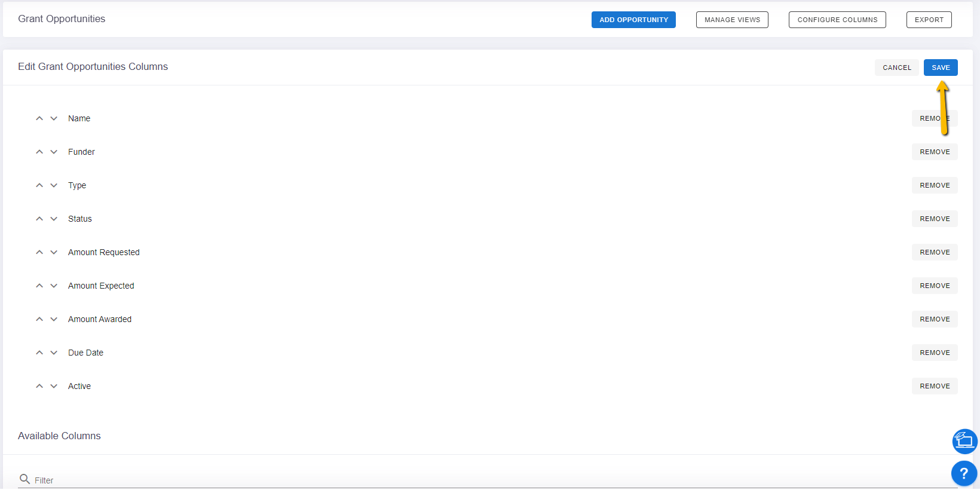Remove the Name column
980x490 pixels.
(x=935, y=118)
